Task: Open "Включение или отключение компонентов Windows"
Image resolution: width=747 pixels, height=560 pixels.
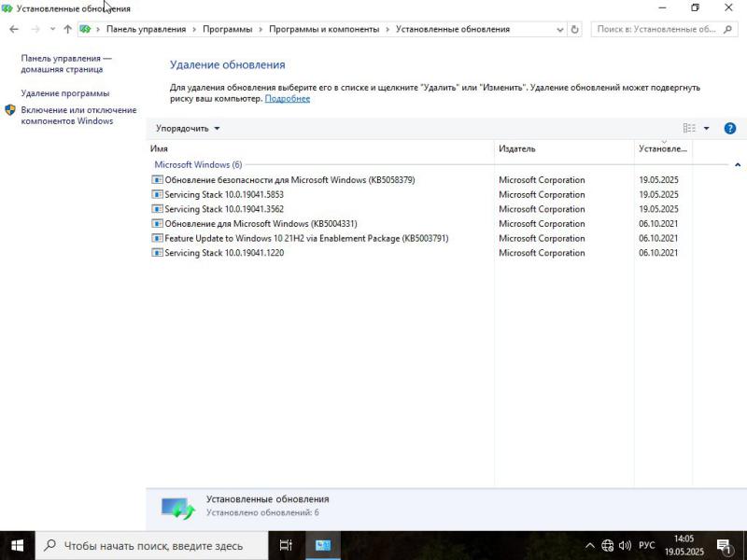Action: (x=78, y=115)
